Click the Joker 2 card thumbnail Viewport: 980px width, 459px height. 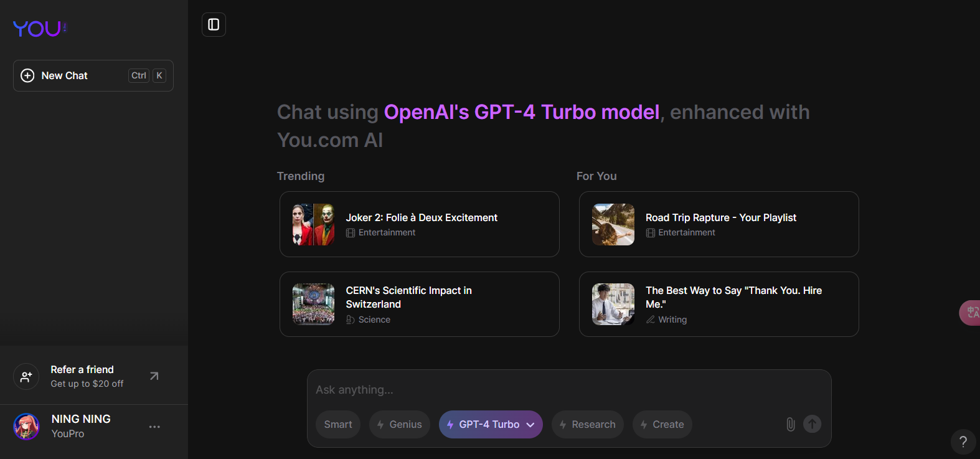[314, 224]
